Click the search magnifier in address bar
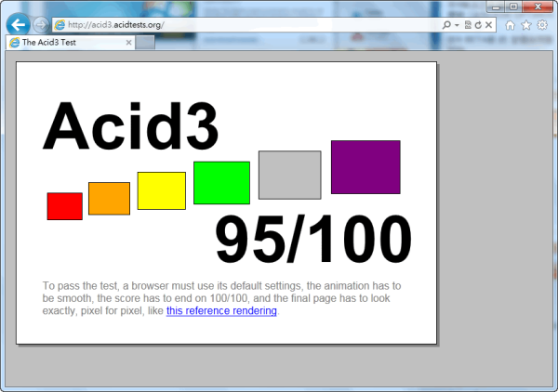This screenshot has width=558, height=392. (446, 25)
